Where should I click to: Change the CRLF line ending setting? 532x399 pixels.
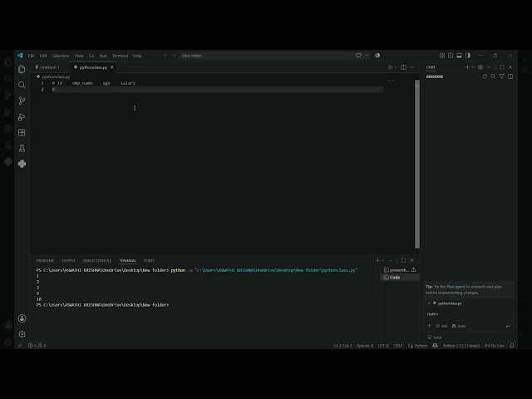coord(398,346)
